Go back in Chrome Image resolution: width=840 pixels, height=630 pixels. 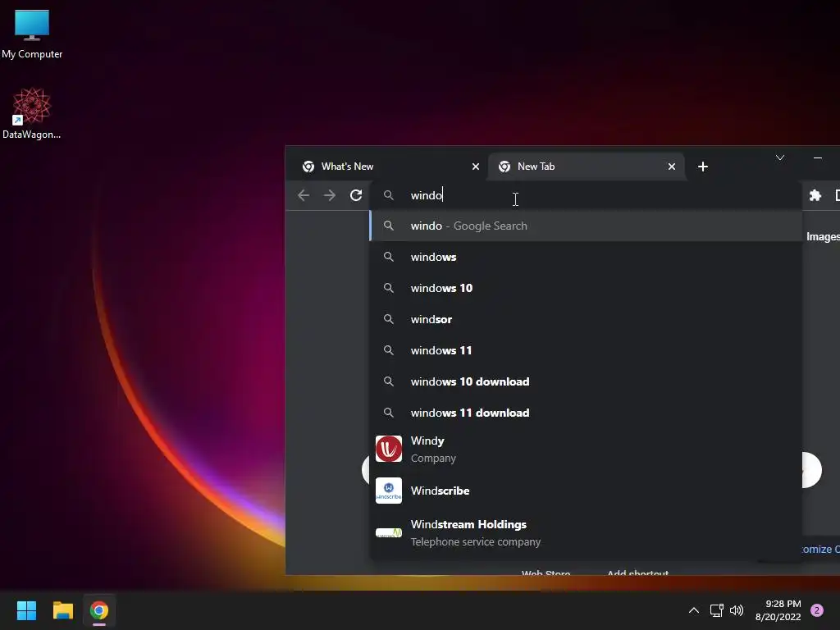pyautogui.click(x=304, y=195)
